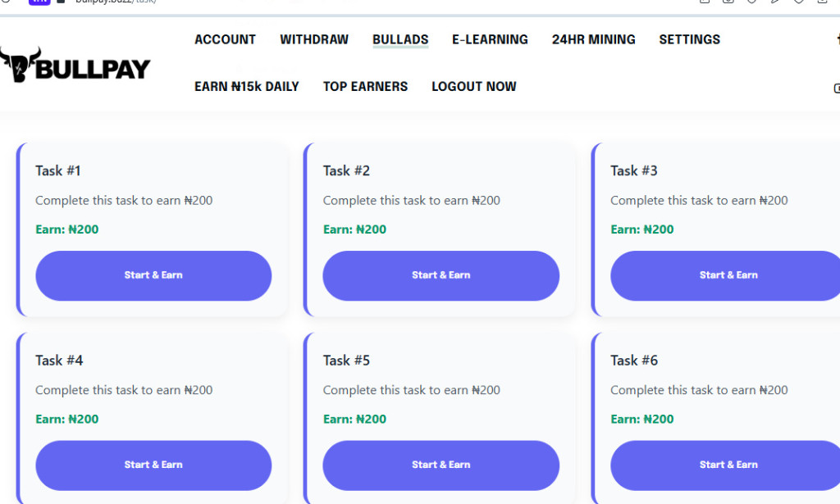Click LOGOUT NOW in the navigation
The image size is (840, 504).
click(473, 86)
